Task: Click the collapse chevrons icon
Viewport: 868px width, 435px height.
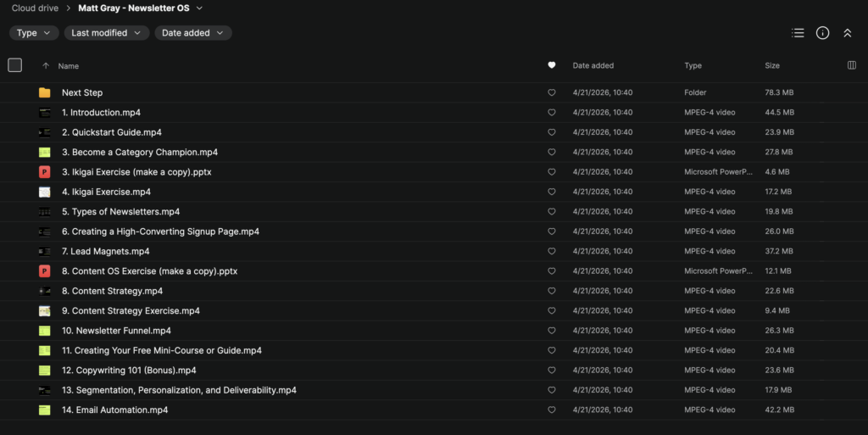Action: tap(847, 33)
